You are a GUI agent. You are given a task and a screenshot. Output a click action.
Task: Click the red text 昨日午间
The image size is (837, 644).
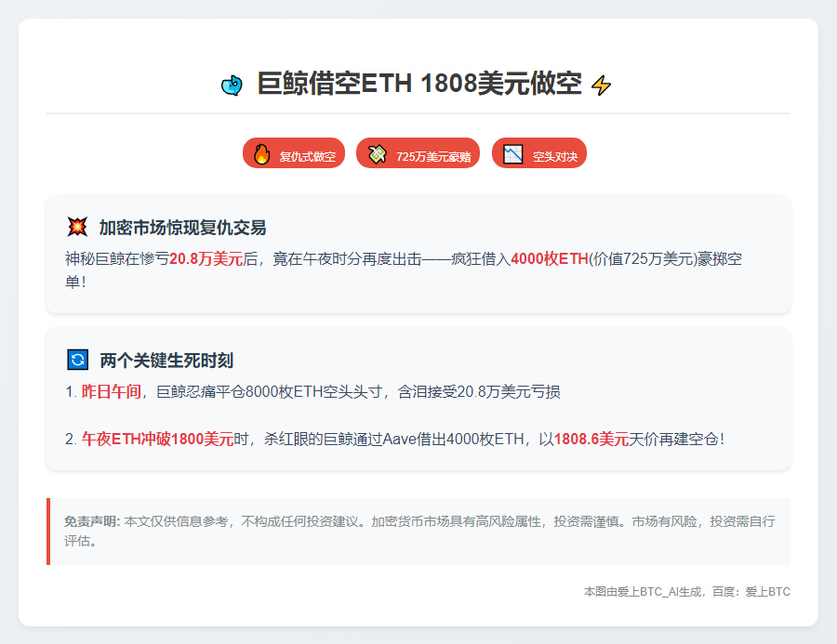111,391
